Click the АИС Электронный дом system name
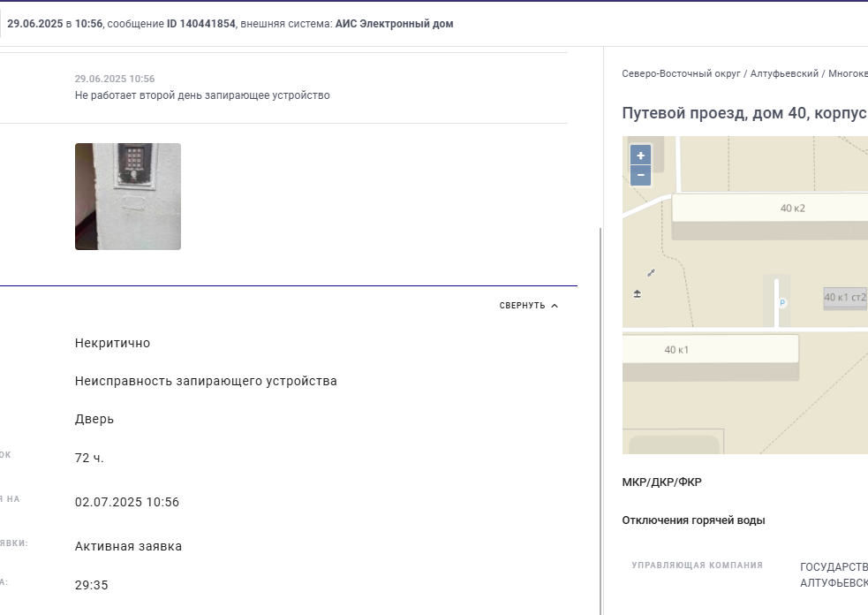This screenshot has width=868, height=615. [x=394, y=24]
